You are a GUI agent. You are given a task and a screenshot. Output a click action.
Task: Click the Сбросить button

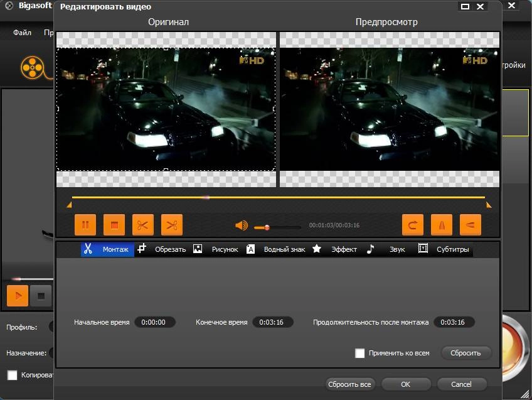(x=466, y=353)
